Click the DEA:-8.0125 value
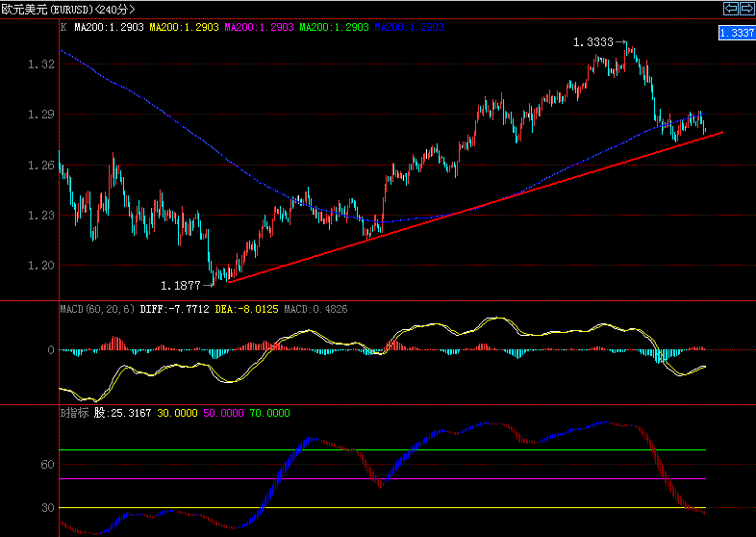 pyautogui.click(x=246, y=309)
